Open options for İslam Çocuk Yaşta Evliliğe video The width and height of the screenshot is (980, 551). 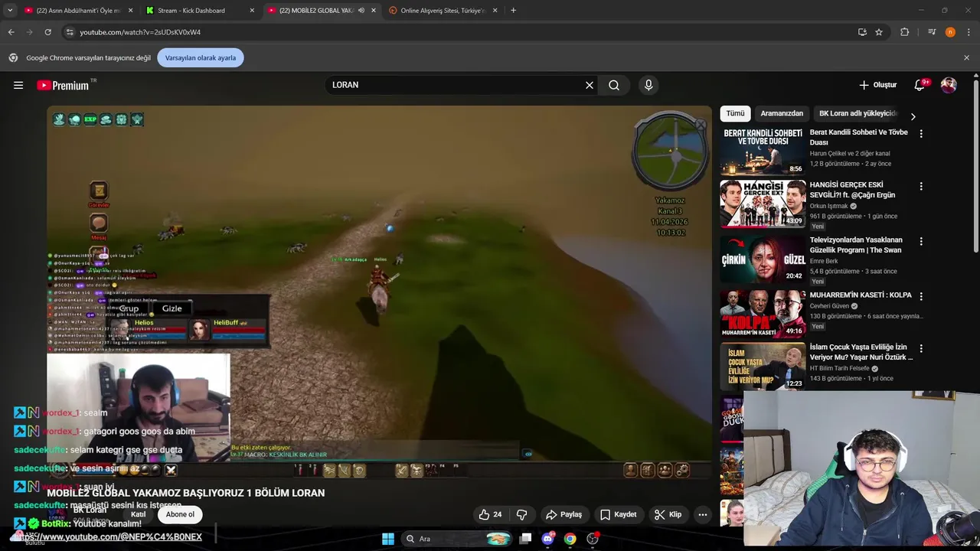[x=921, y=348]
